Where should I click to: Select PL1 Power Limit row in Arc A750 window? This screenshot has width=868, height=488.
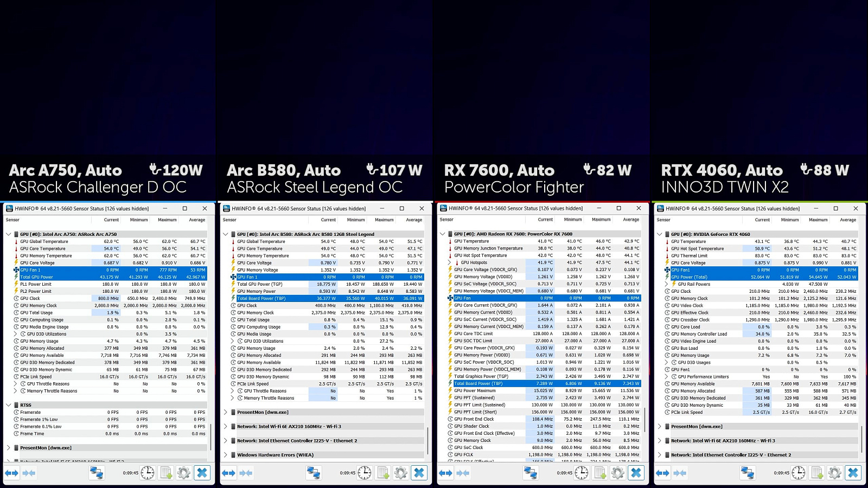coord(110,284)
